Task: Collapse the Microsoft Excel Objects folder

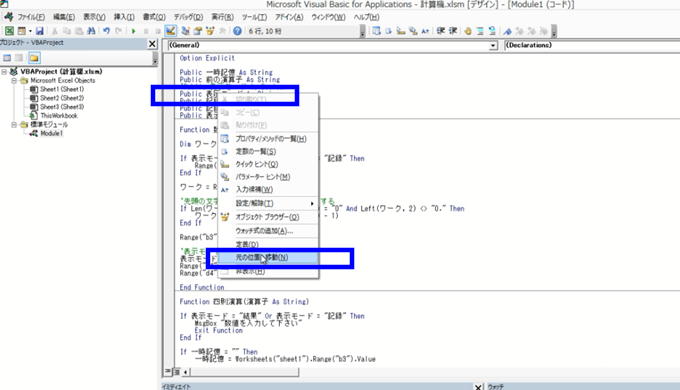Action: 14,81
